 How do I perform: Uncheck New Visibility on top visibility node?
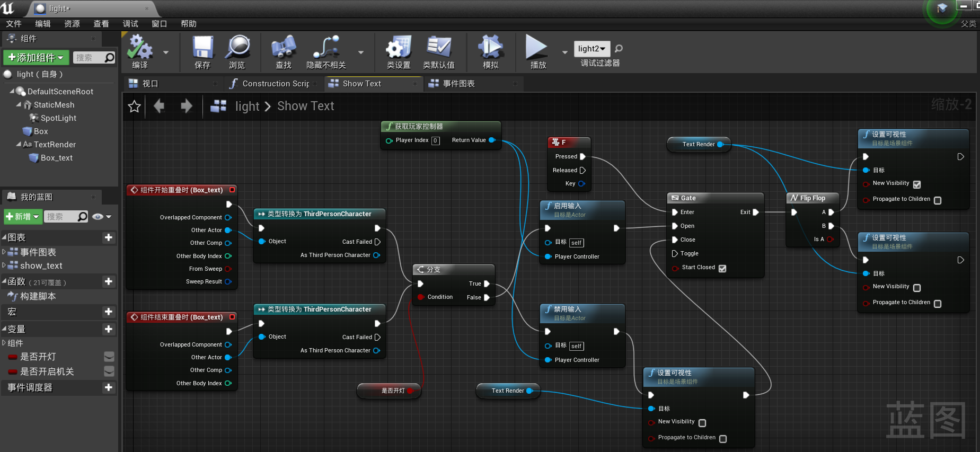click(x=917, y=184)
